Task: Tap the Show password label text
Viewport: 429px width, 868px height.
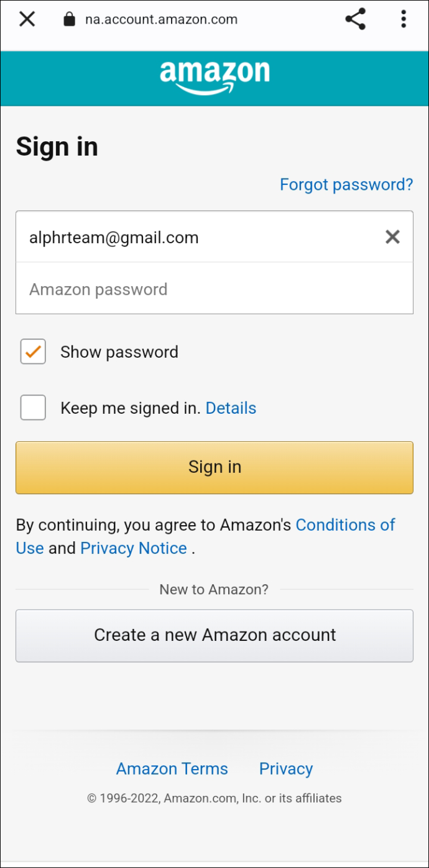Action: [x=119, y=352]
